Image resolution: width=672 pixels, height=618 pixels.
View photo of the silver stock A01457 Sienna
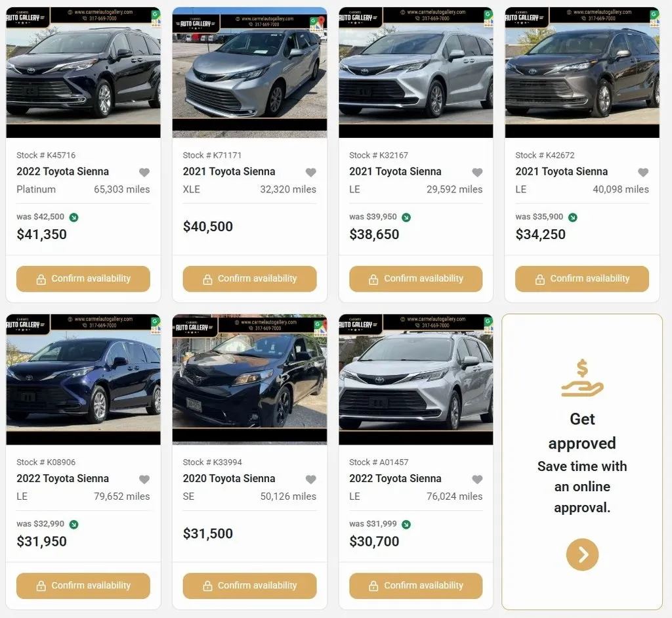[x=415, y=380]
